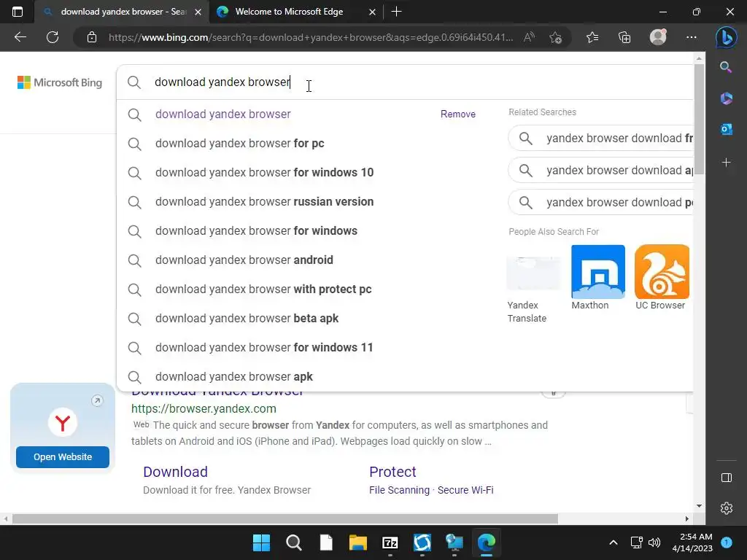
Task: Click the horizontal scrollbar thumb
Action: 285,518
